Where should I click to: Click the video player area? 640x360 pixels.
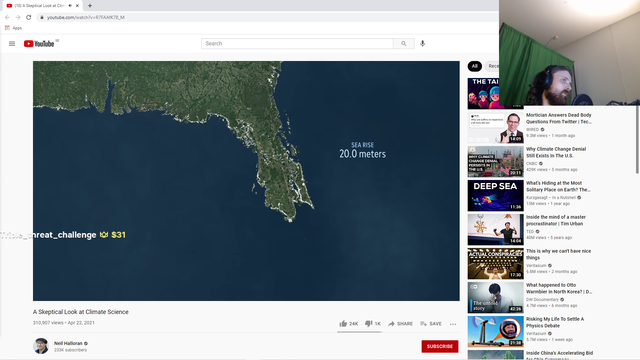pos(246,181)
